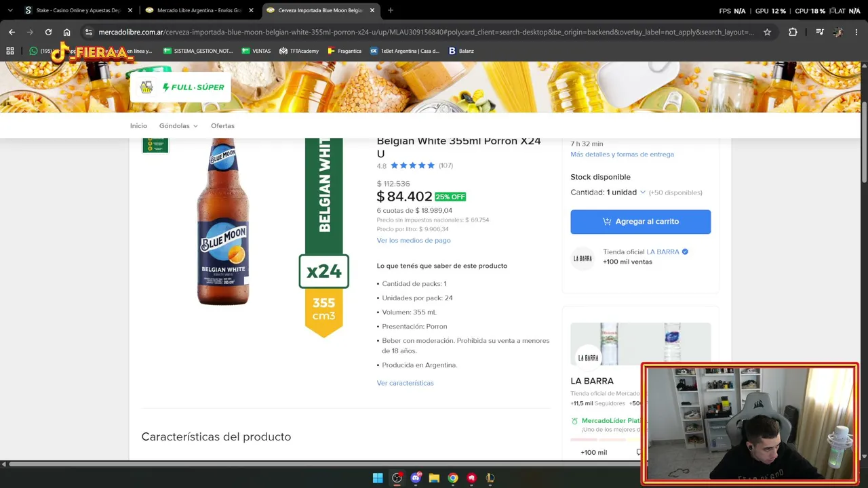Click the MercadoLíder medal icon
The height and width of the screenshot is (488, 868).
point(574,421)
